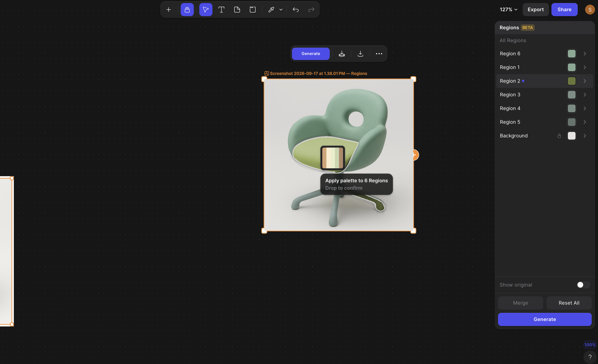Click the Region 6 color swatch

(x=571, y=54)
